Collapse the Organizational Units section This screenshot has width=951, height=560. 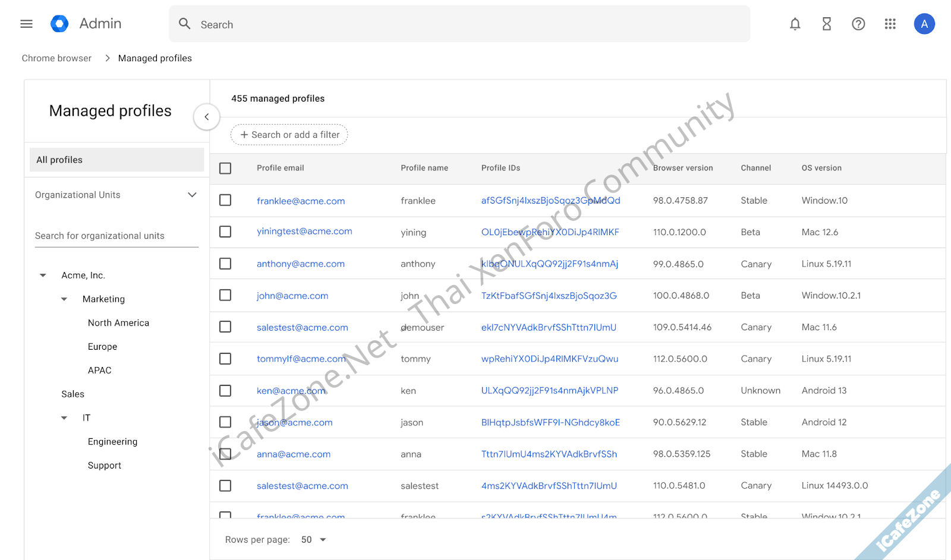[x=192, y=194]
